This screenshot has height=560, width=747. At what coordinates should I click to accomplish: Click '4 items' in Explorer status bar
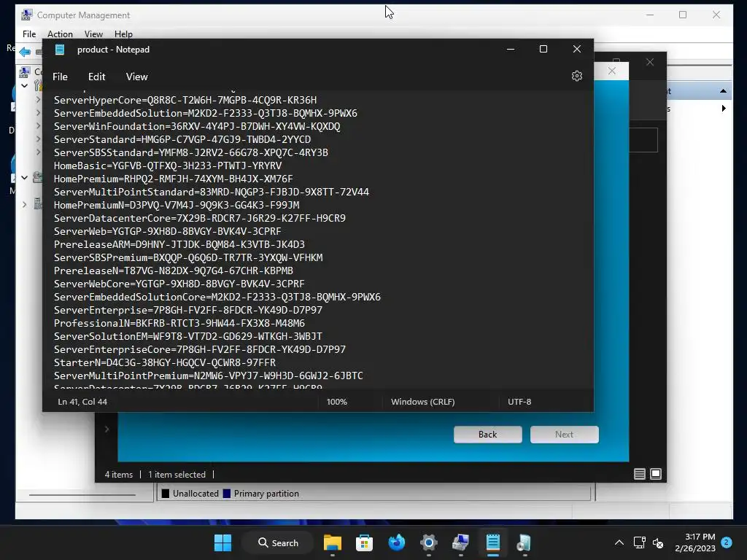119,475
